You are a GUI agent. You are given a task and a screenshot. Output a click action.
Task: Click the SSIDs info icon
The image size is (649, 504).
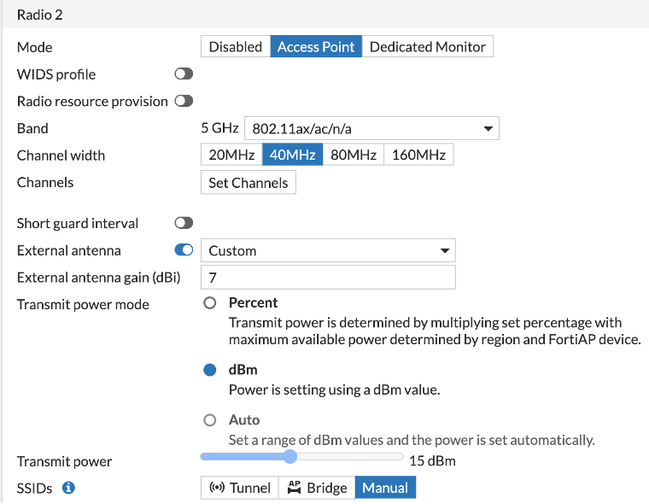(68, 488)
